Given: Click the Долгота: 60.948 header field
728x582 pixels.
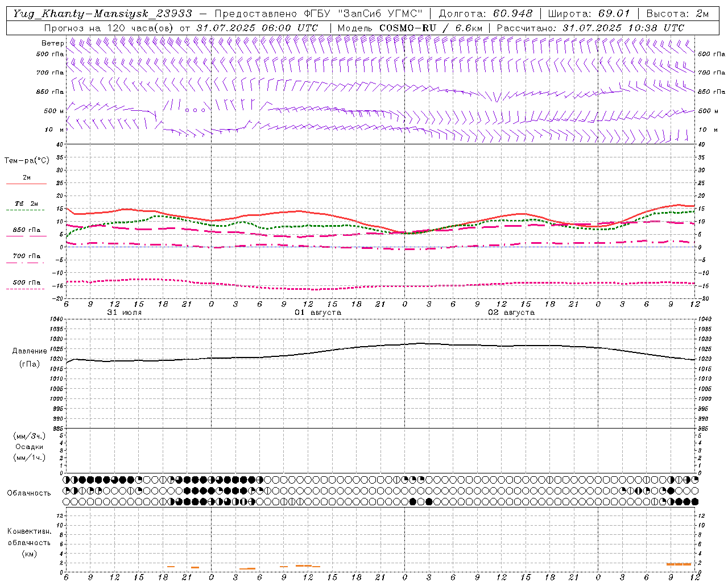Looking at the screenshot, I should tap(486, 14).
